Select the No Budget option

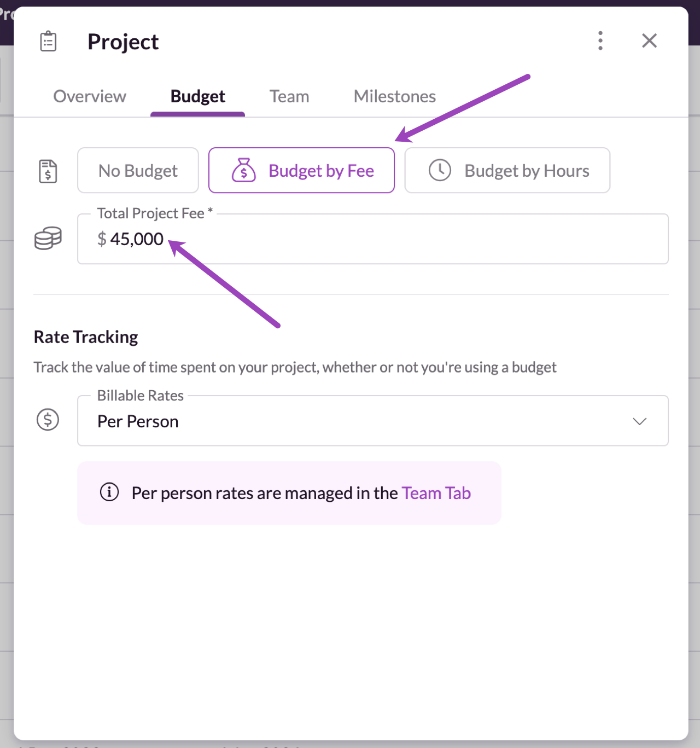click(x=138, y=170)
